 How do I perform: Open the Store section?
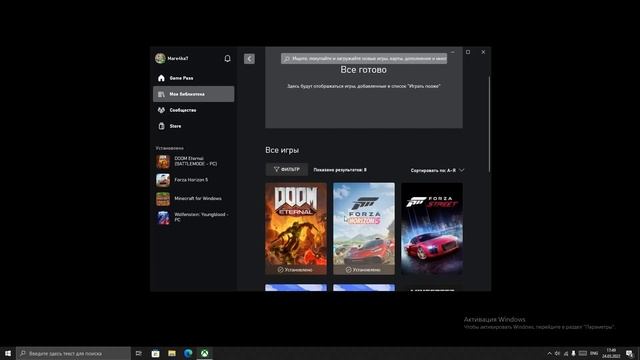[x=193, y=126]
